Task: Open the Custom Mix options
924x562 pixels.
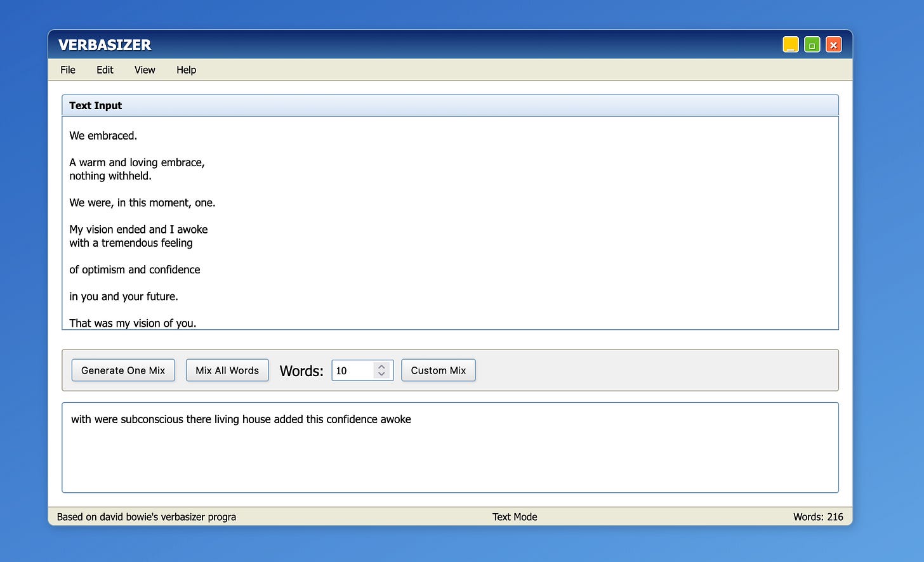Action: pyautogui.click(x=438, y=370)
